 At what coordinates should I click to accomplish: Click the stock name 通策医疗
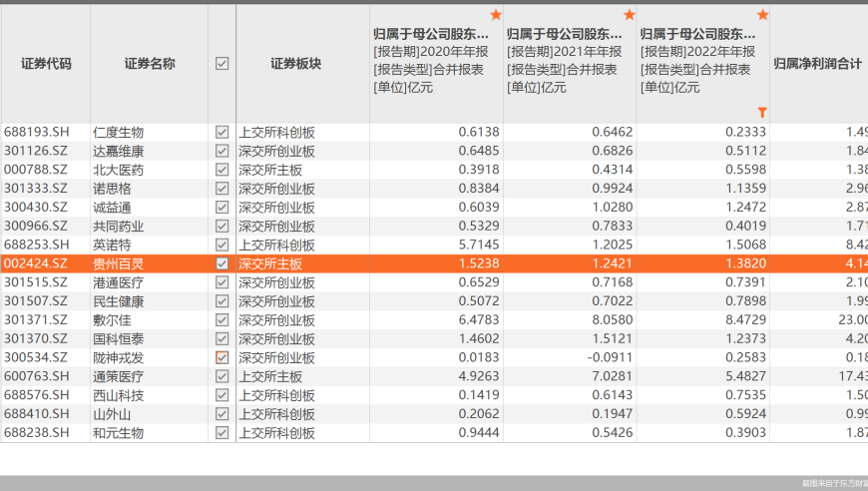pyautogui.click(x=119, y=377)
